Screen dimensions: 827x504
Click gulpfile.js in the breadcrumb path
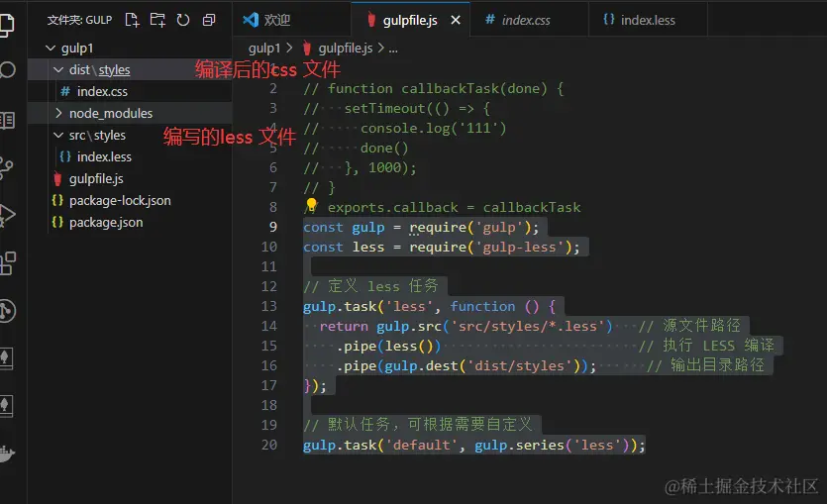point(346,48)
